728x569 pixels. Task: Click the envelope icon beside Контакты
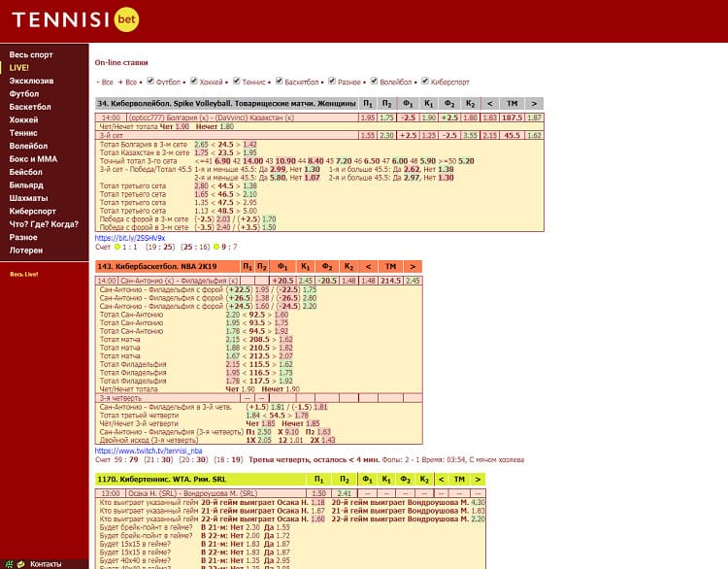(x=21, y=564)
